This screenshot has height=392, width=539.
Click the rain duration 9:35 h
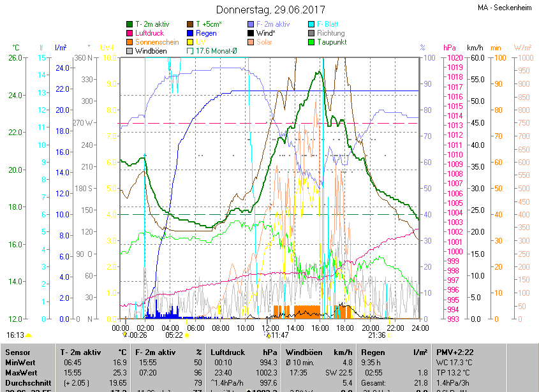(x=371, y=363)
